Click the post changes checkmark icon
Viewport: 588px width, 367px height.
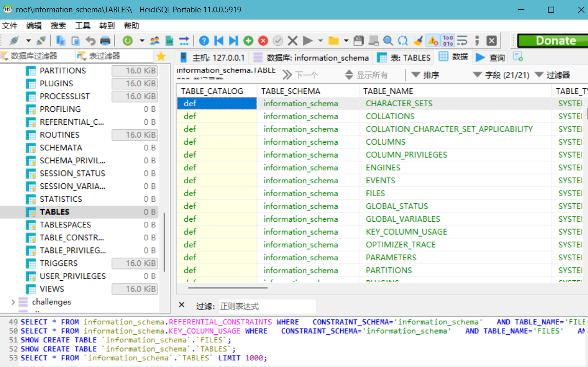[x=278, y=41]
